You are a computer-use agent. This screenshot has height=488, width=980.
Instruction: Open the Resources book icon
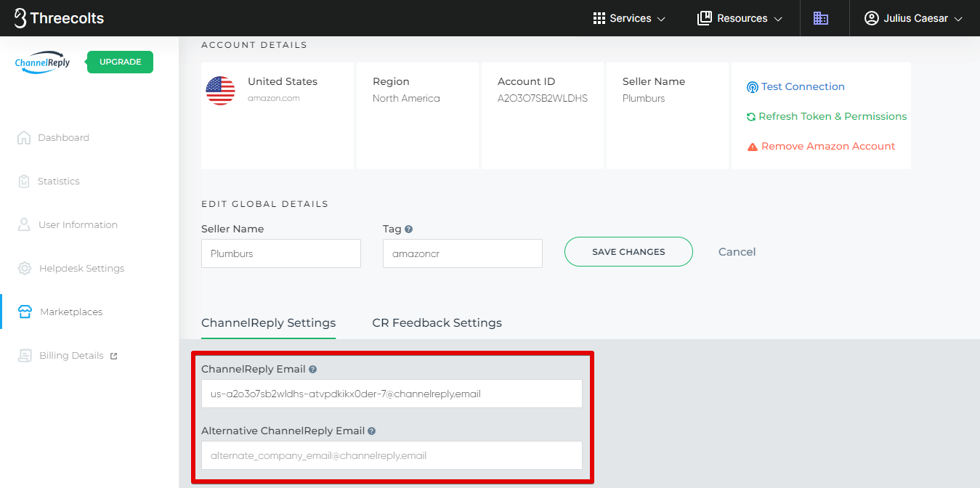704,18
